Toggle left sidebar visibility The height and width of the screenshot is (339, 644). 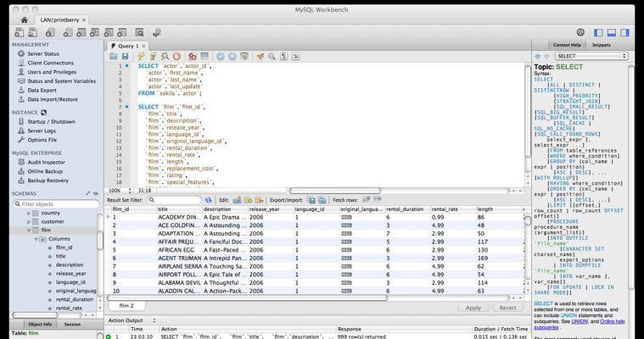[x=598, y=32]
